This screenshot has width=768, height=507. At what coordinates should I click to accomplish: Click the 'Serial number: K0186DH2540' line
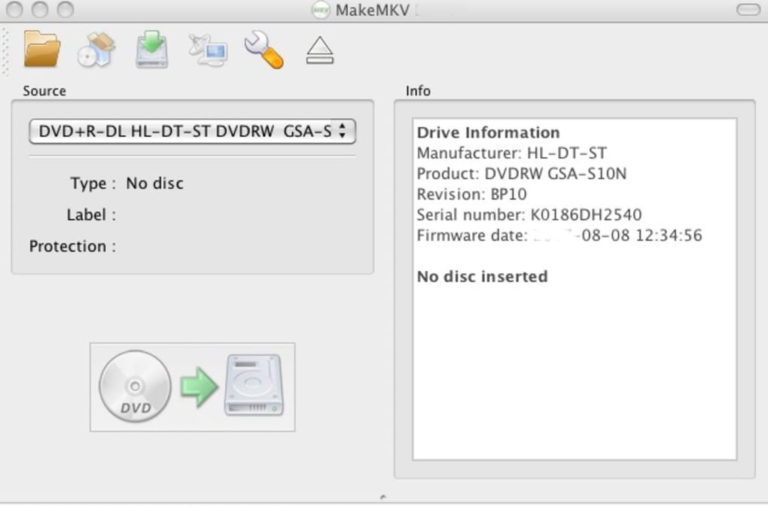[529, 215]
